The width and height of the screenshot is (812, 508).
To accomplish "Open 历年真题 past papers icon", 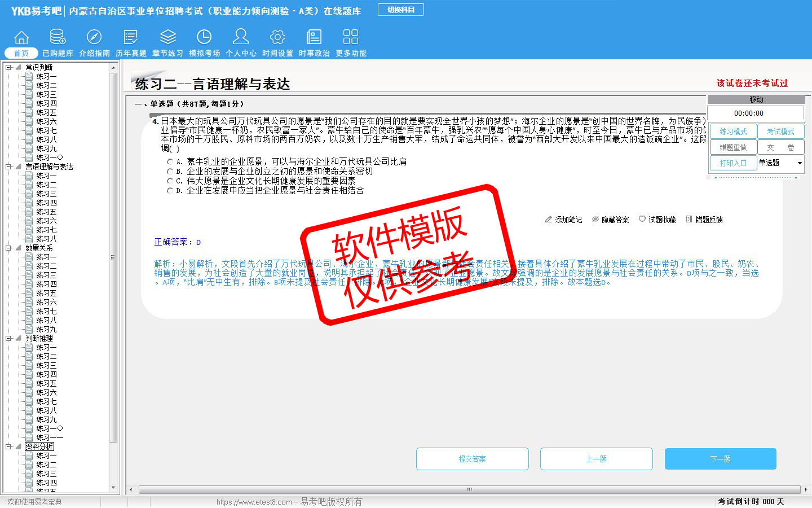I will coord(131,38).
